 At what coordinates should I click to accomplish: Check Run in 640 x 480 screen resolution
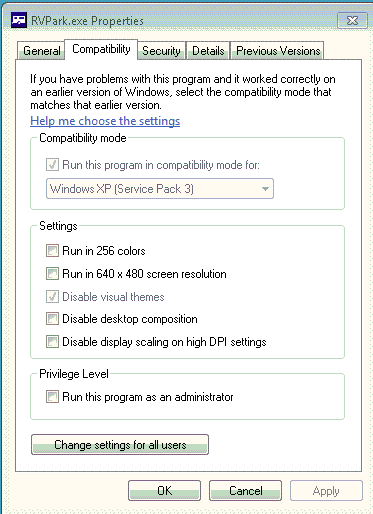click(52, 274)
